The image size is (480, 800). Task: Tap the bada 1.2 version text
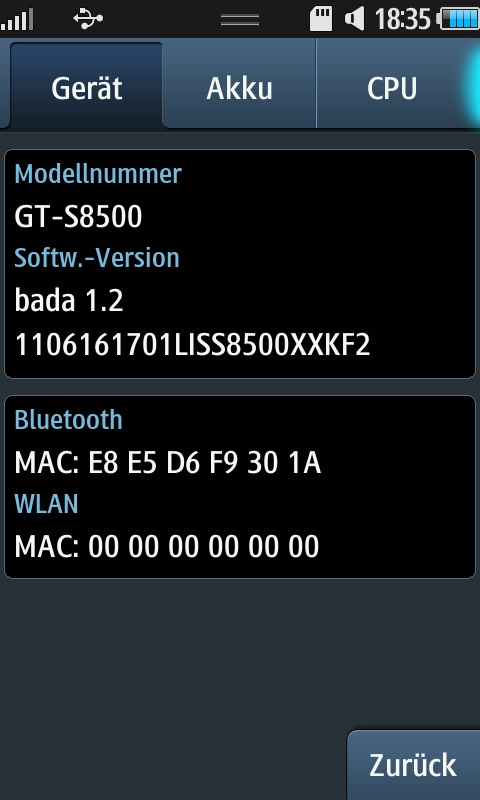[x=69, y=301]
